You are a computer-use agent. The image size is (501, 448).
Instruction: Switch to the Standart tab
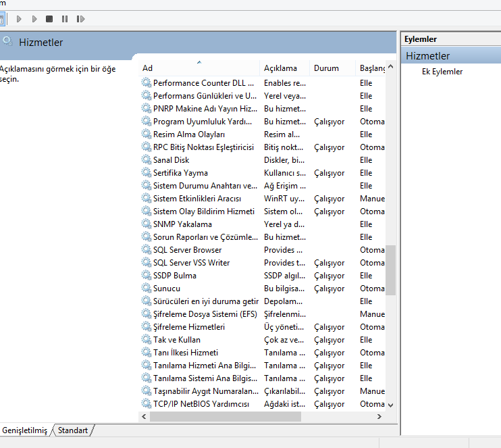tap(72, 430)
